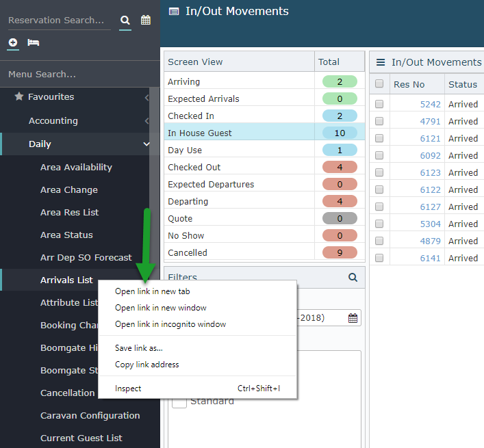Click the Cancelled count badge showing 9
The height and width of the screenshot is (448, 484).
[340, 252]
